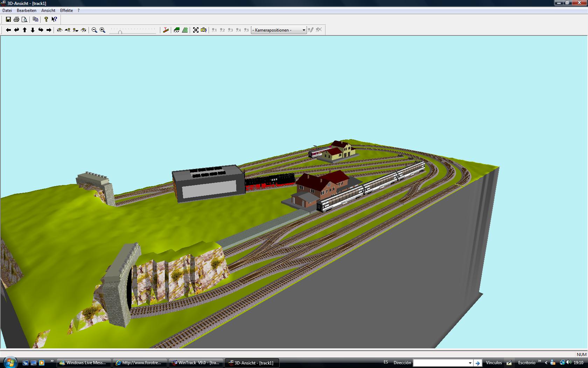
Task: Click the printer icon
Action: (x=16, y=20)
